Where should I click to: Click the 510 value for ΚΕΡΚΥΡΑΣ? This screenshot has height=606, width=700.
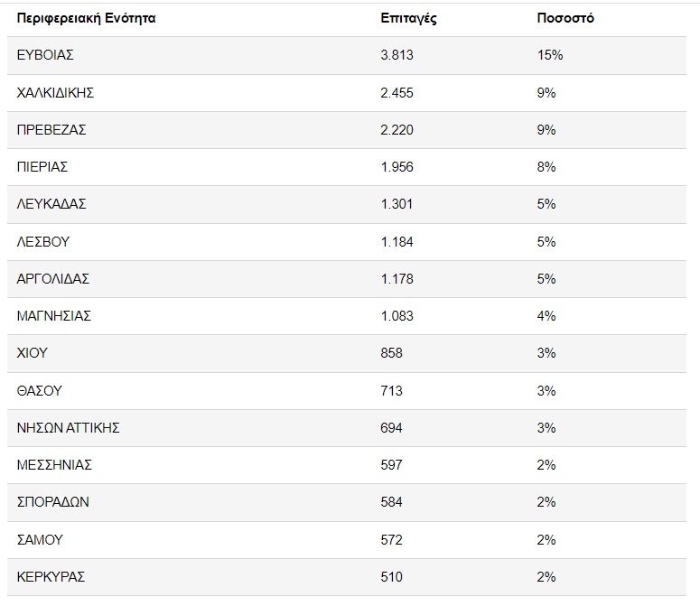tap(392, 577)
